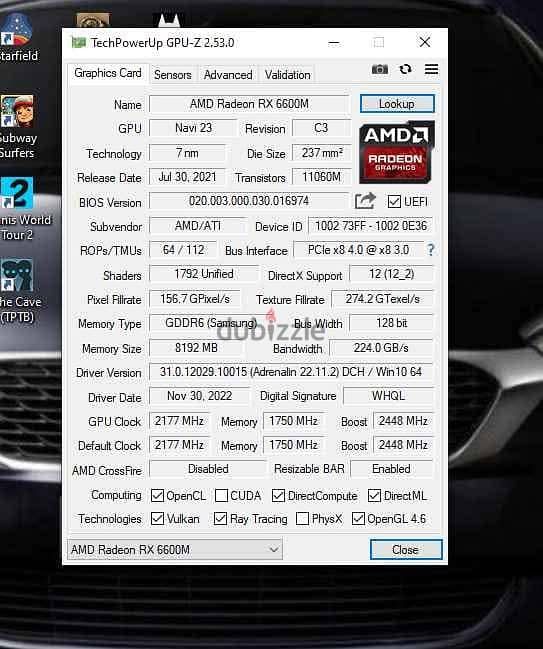
Task: Click the DirectX Support value 12 (12_2)
Action: 391,274
